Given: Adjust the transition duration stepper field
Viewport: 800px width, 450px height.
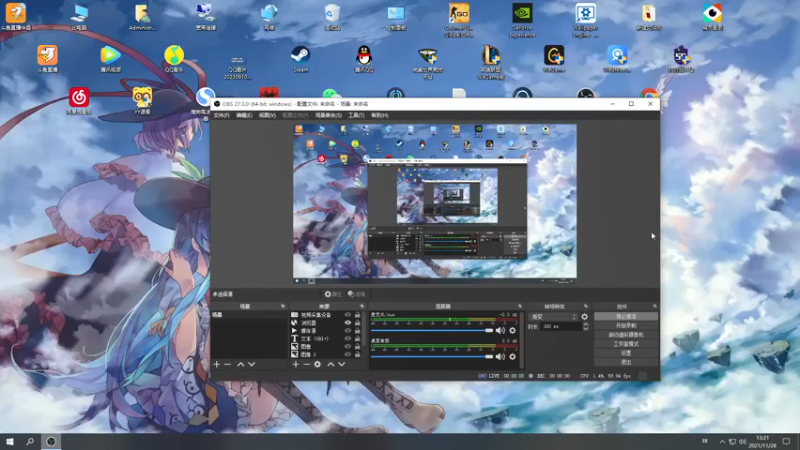Looking at the screenshot, I should click(x=558, y=327).
